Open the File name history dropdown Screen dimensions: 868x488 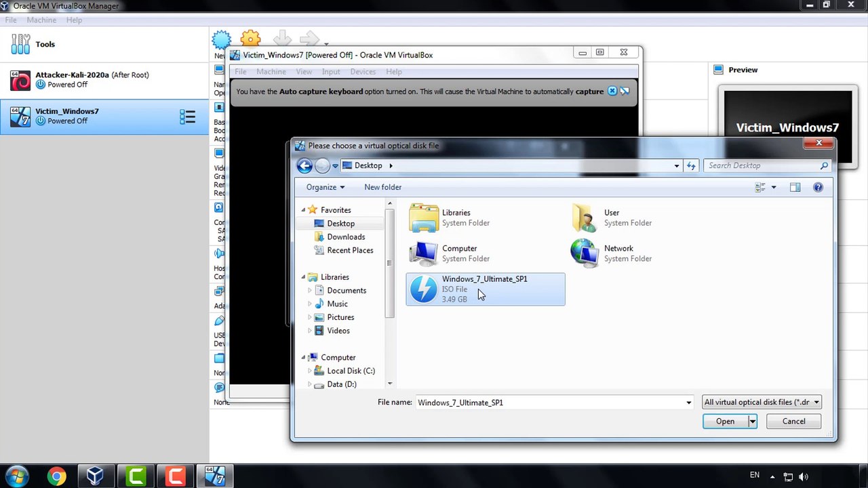coord(688,403)
